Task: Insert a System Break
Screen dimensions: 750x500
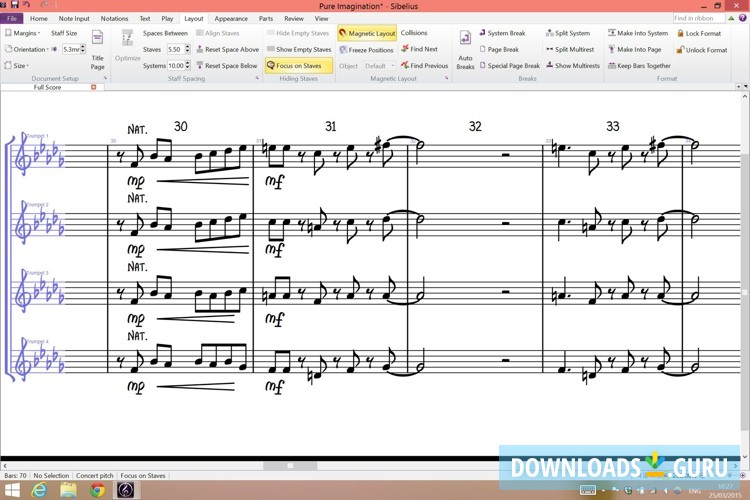Action: pyautogui.click(x=502, y=33)
